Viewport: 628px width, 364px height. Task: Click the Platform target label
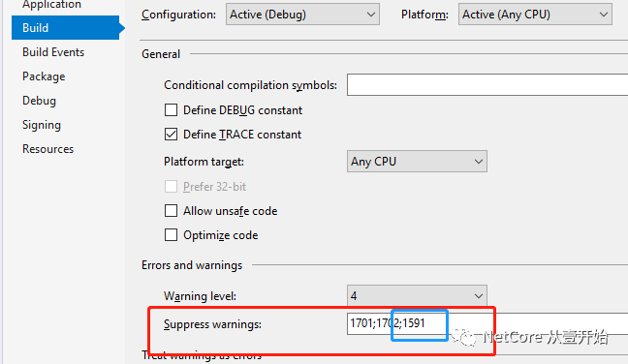click(204, 162)
